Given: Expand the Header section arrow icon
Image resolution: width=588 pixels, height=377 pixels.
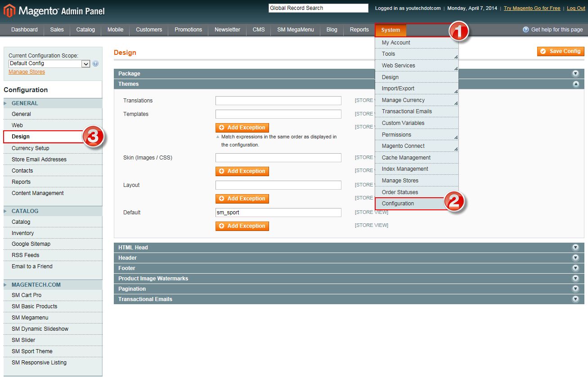Looking at the screenshot, I should tap(575, 258).
